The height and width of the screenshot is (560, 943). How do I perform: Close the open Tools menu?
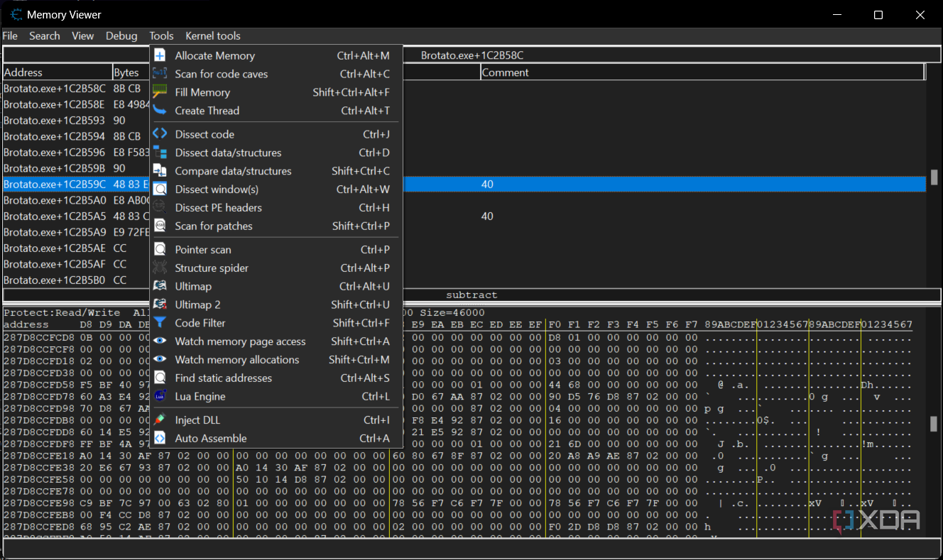point(161,35)
